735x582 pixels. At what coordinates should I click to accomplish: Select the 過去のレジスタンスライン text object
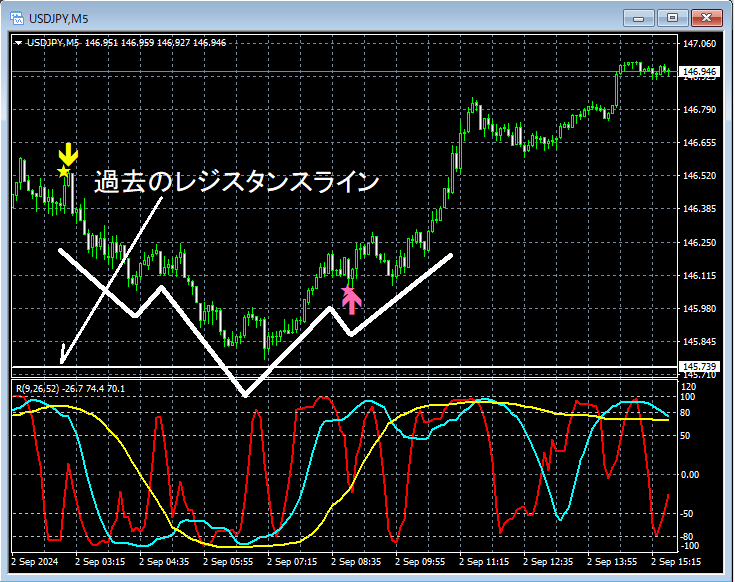click(x=236, y=181)
